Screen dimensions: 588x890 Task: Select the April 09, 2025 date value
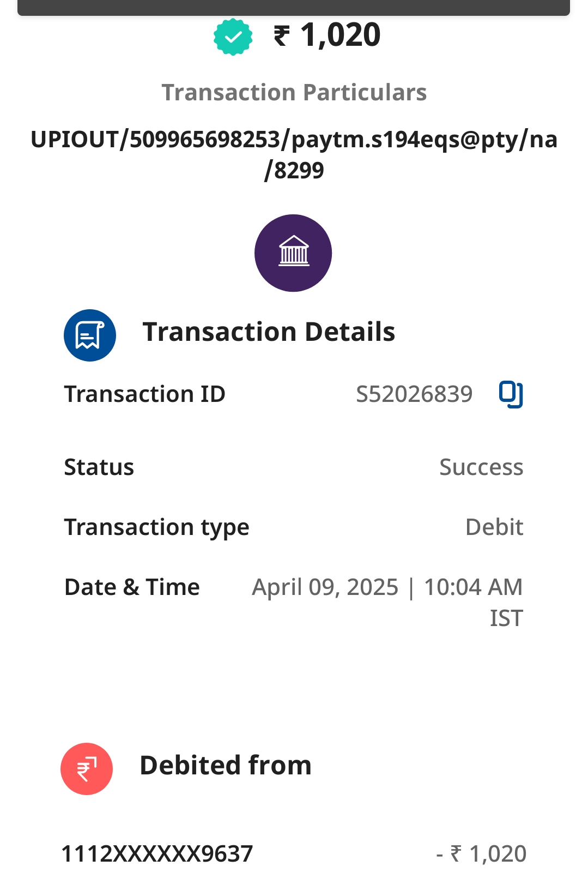pos(325,587)
